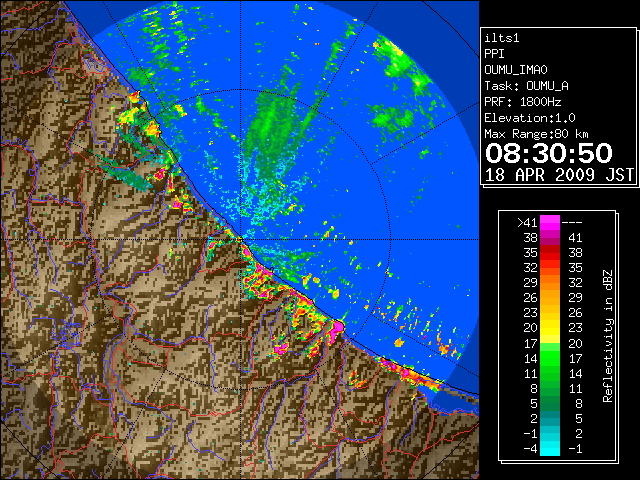Select the "Elevation:1.0" text

click(x=530, y=118)
